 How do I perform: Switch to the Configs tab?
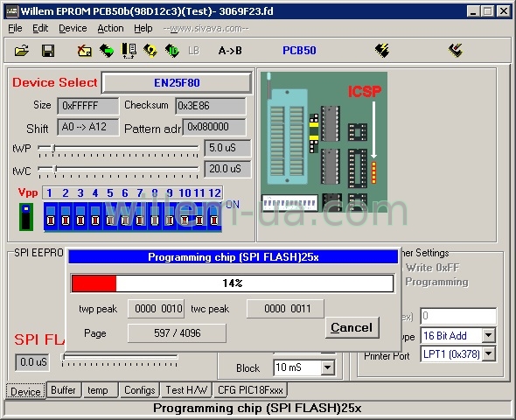140,390
